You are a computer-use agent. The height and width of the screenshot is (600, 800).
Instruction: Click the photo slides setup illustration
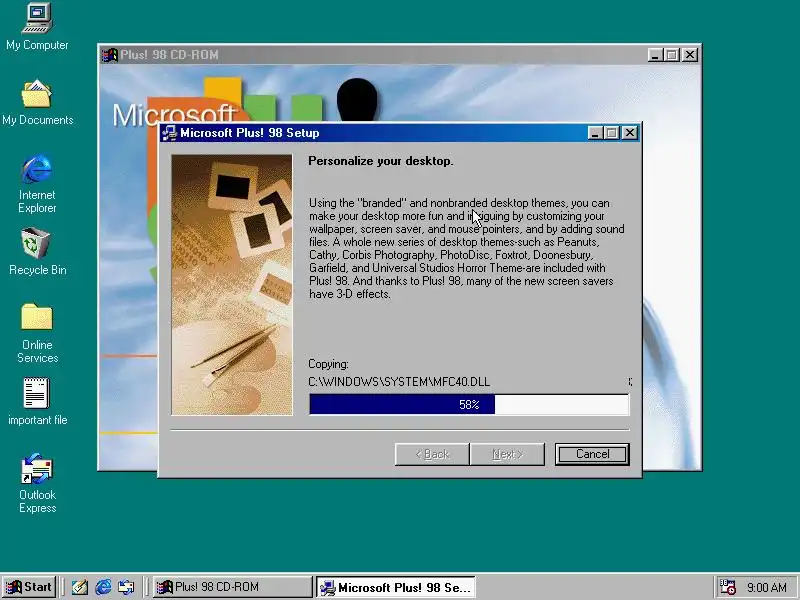coord(232,285)
